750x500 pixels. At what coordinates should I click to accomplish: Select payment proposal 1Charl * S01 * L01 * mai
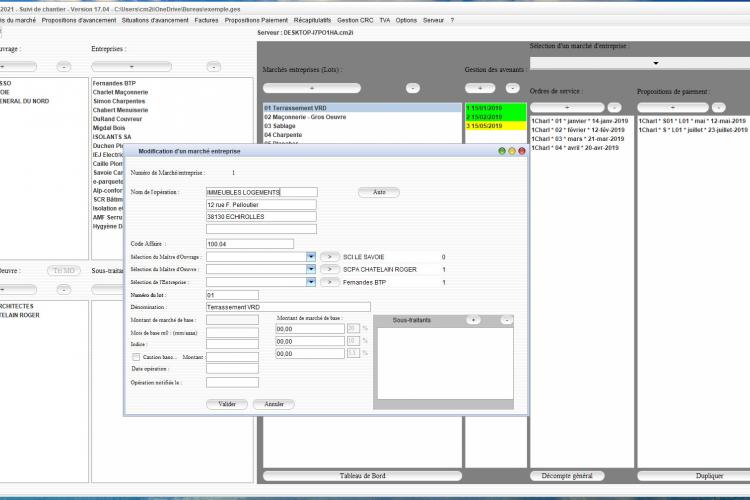pos(692,121)
